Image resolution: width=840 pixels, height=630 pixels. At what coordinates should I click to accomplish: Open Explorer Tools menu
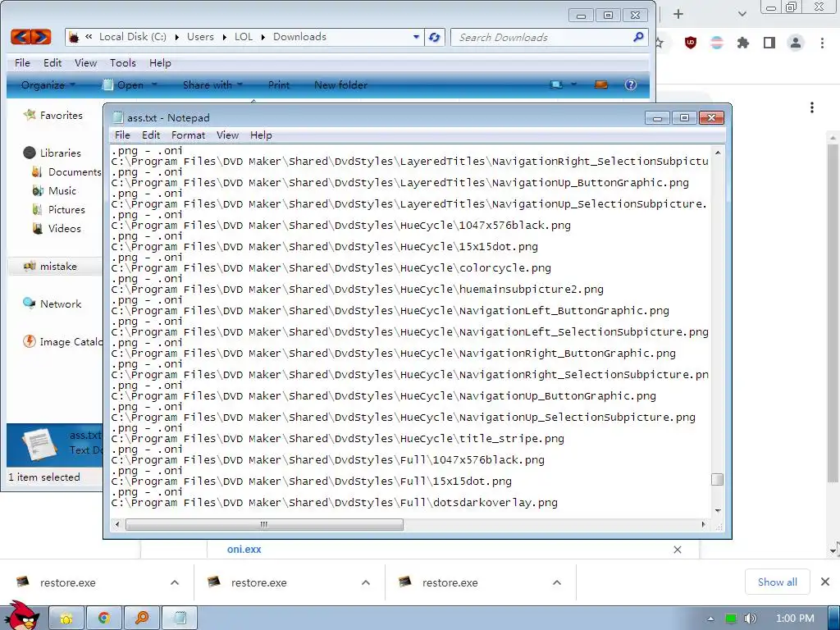point(123,62)
